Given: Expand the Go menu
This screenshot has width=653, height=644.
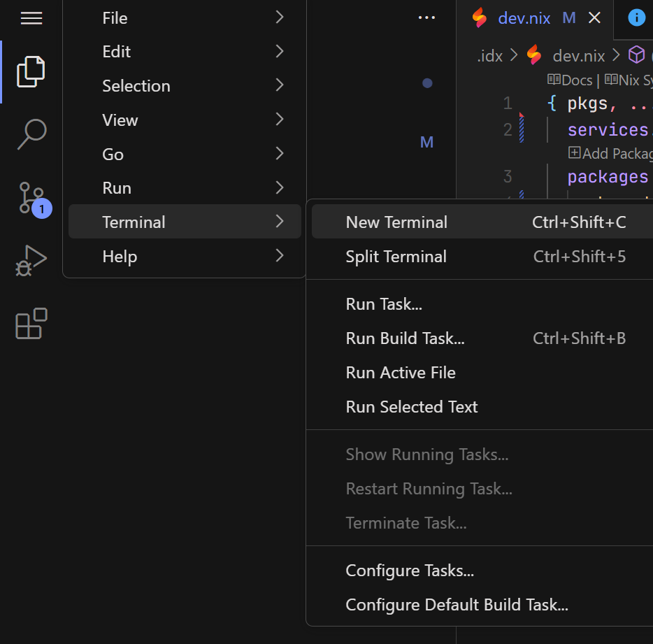Looking at the screenshot, I should (x=185, y=154).
